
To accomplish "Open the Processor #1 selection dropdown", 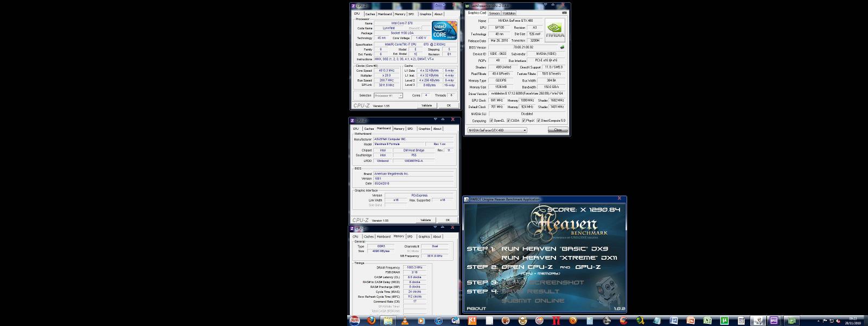I will click(388, 95).
